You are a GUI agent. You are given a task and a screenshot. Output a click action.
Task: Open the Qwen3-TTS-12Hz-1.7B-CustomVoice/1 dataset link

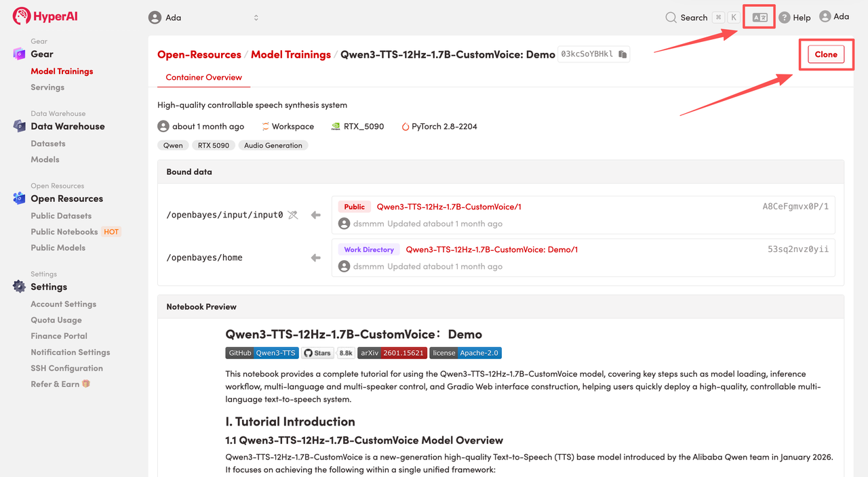449,207
